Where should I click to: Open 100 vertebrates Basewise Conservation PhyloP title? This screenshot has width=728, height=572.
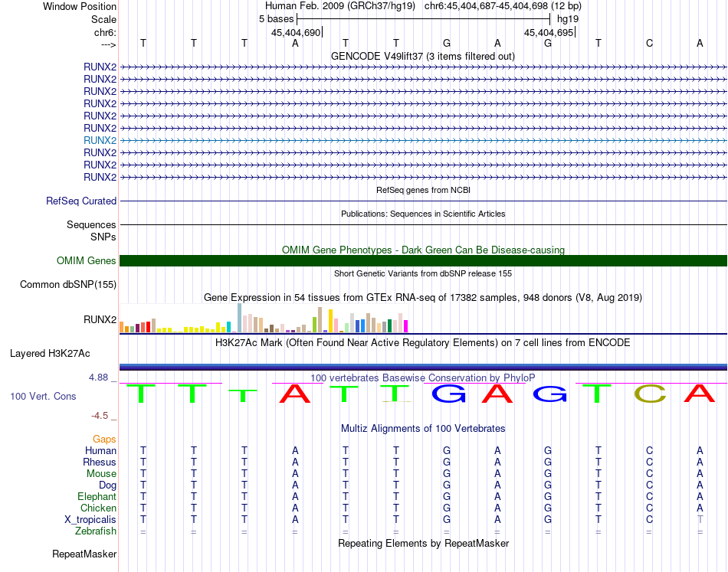point(423,378)
